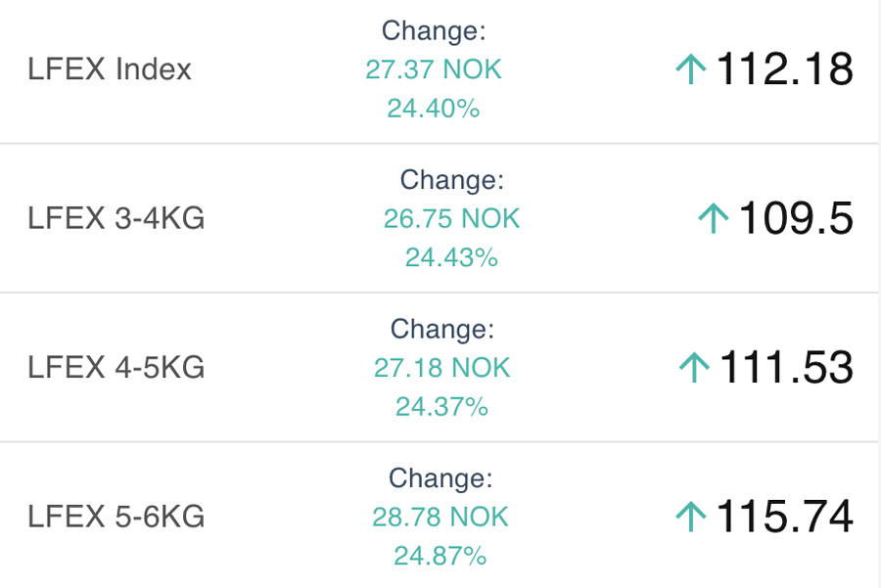Image resolution: width=881 pixels, height=588 pixels.
Task: Click the 27.18 NOK change value
Action: click(x=441, y=368)
